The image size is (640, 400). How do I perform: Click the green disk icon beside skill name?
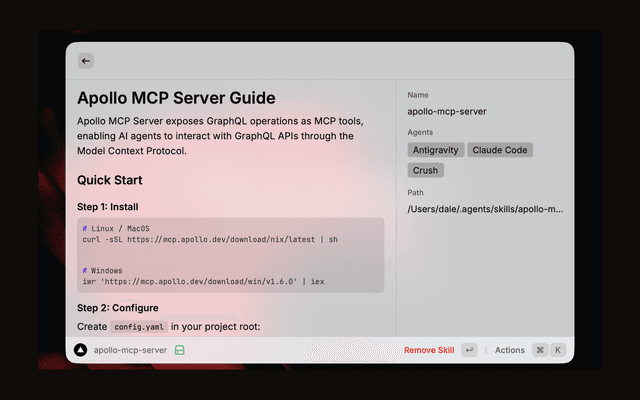tap(179, 350)
